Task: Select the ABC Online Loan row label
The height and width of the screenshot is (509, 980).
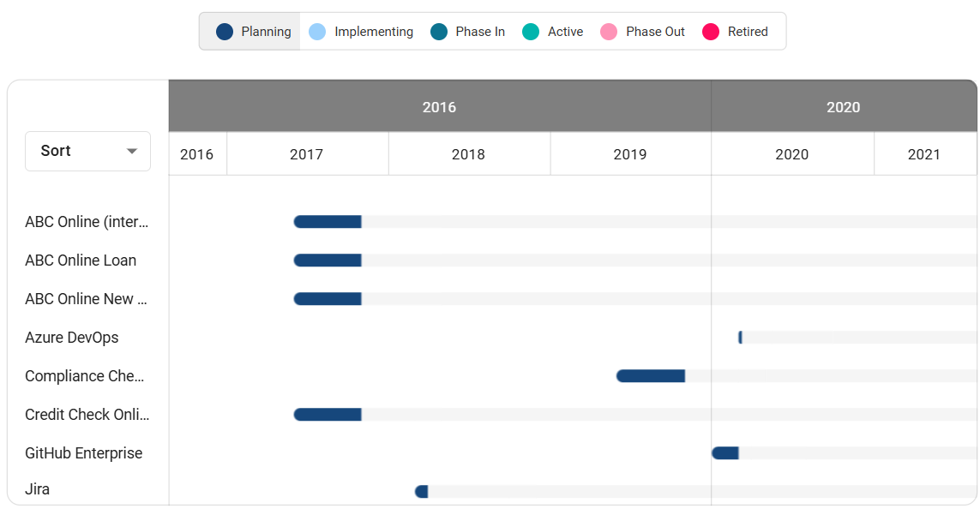Action: (81, 260)
